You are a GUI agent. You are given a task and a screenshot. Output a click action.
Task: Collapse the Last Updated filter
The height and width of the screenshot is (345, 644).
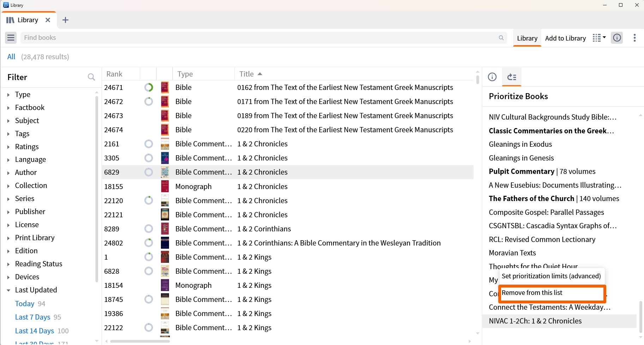(8, 290)
